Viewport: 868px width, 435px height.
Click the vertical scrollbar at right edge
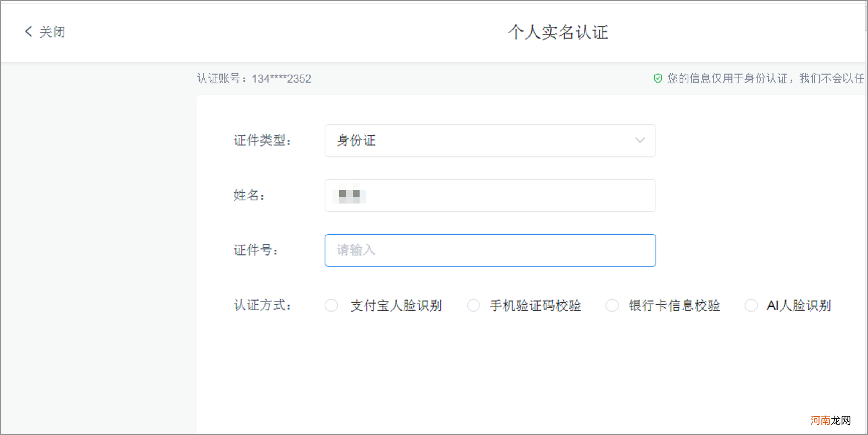pyautogui.click(x=866, y=217)
